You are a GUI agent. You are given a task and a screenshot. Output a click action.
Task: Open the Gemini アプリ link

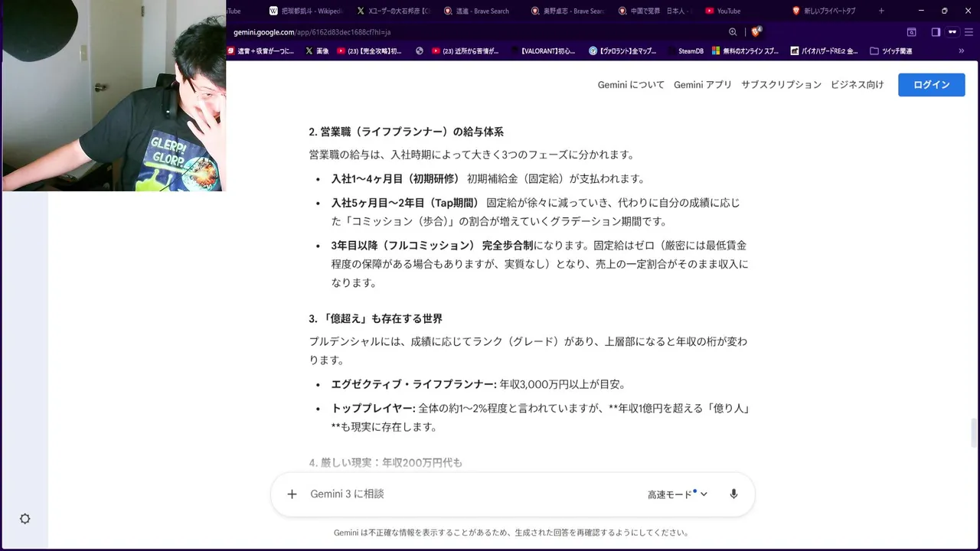(703, 85)
